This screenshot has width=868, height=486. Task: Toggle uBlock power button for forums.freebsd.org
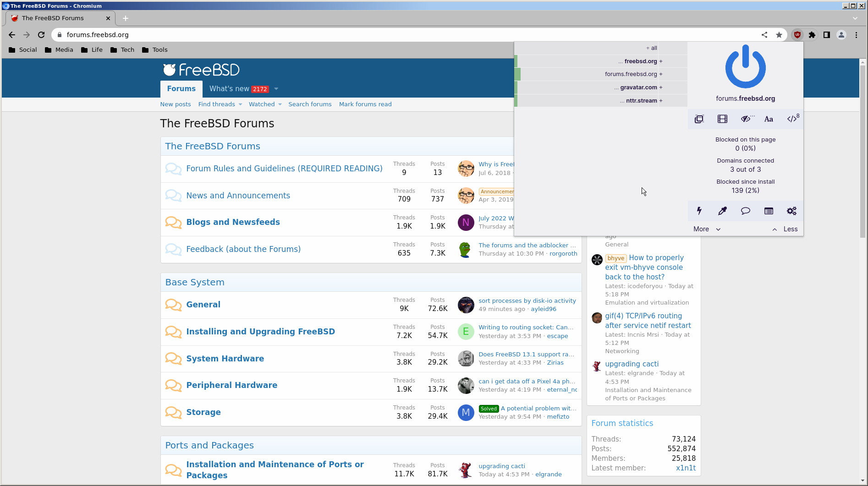coord(745,68)
